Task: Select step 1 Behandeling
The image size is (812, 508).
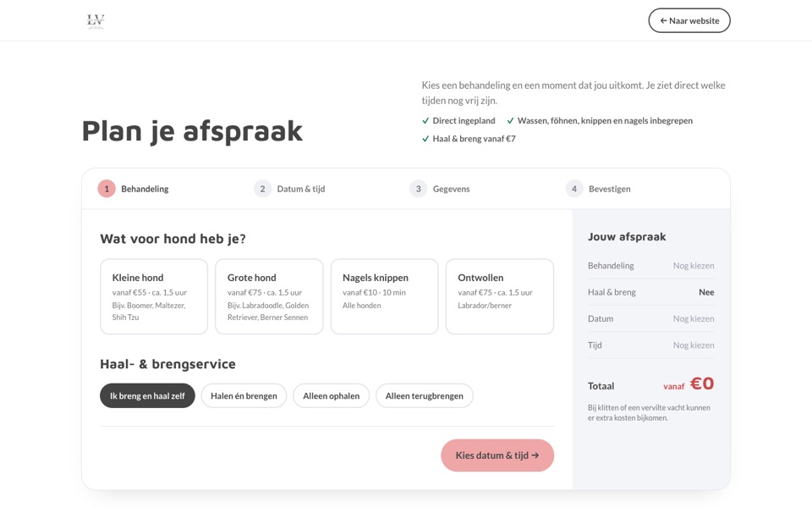Action: click(134, 189)
